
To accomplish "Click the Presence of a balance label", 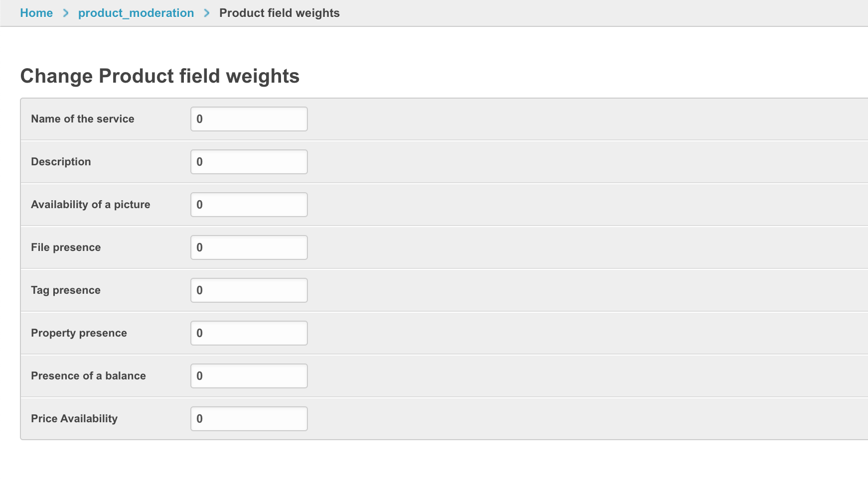I will click(88, 376).
